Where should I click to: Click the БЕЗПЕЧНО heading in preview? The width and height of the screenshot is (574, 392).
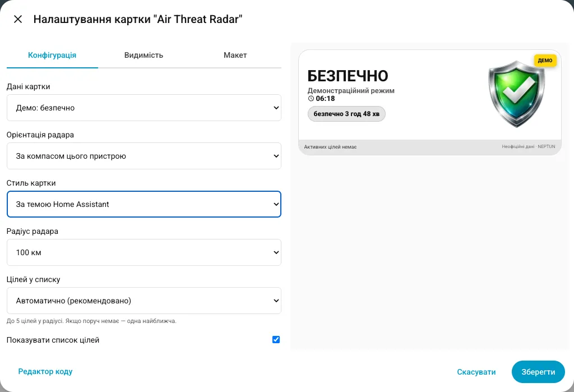tap(348, 76)
